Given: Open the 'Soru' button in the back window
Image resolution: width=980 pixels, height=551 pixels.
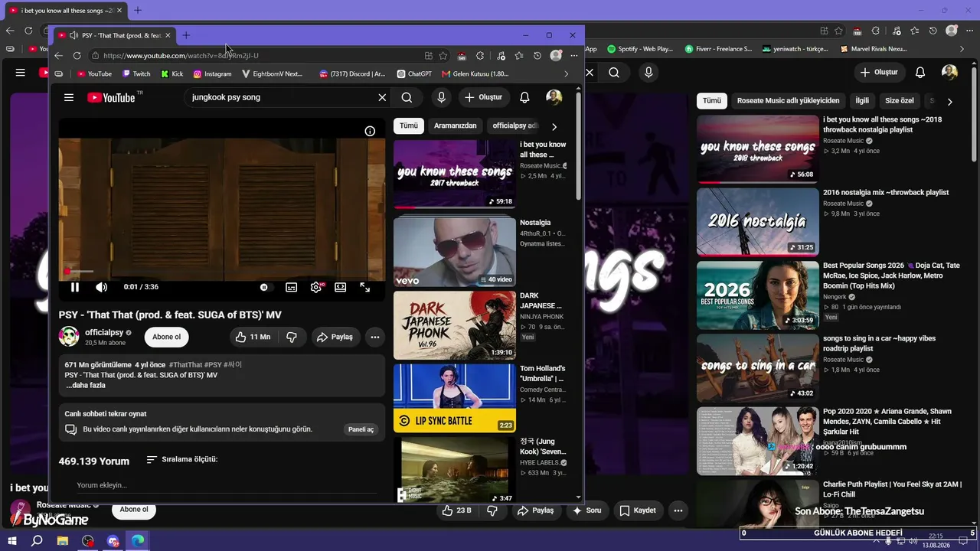Looking at the screenshot, I should click(x=587, y=510).
